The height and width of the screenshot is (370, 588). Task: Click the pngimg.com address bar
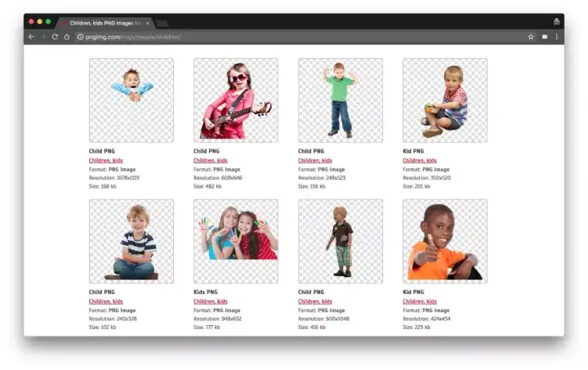(300, 37)
